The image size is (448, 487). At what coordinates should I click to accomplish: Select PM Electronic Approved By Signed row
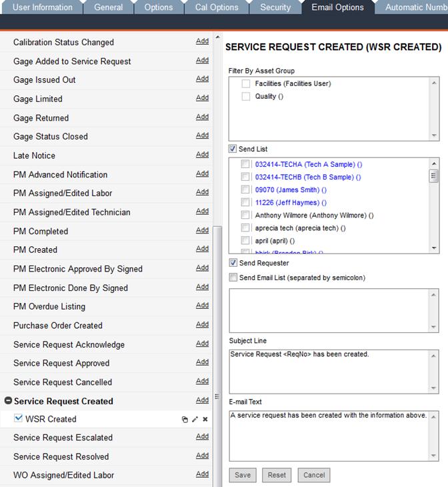click(106, 269)
